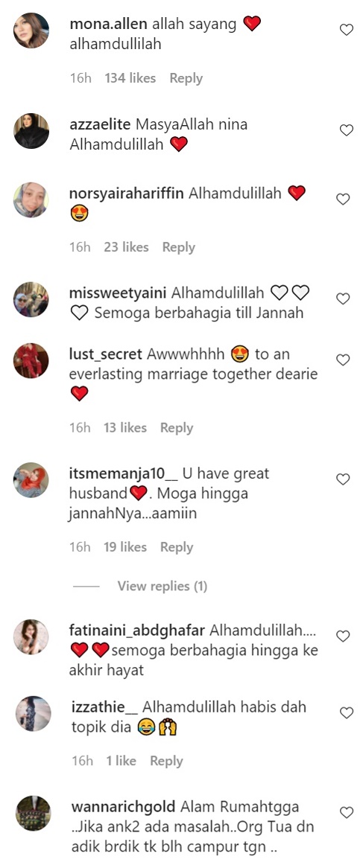Like mona.allen's comment with heart icon

347,30
